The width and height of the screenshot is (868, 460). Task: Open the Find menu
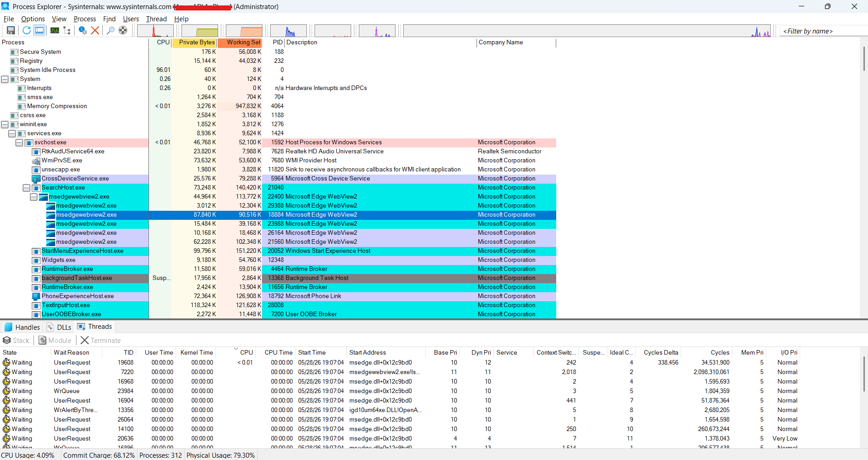[x=110, y=19]
